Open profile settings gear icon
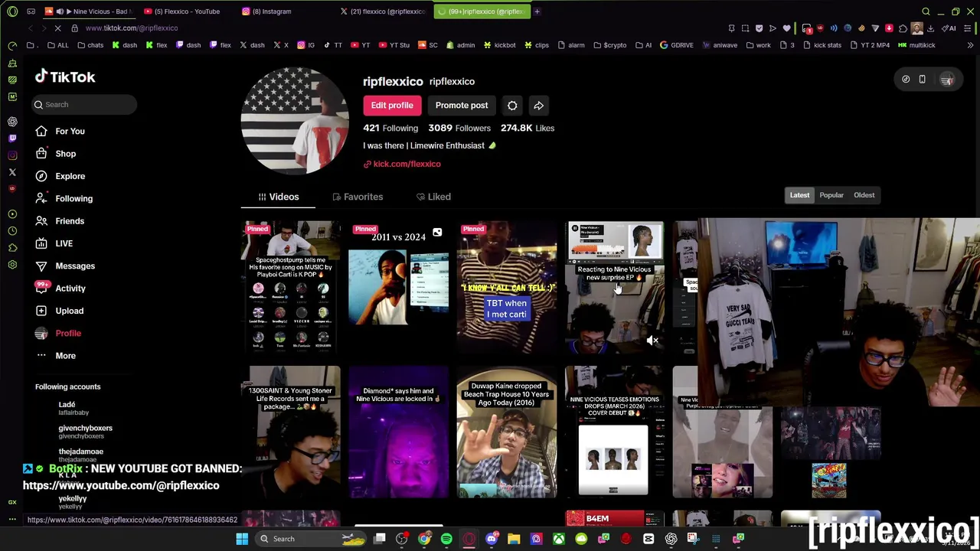The height and width of the screenshot is (551, 980). [x=512, y=106]
